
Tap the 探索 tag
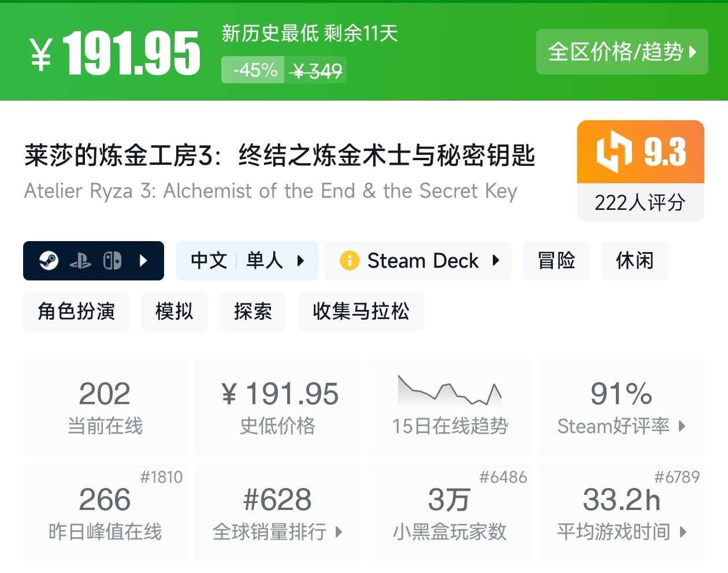coord(252,312)
